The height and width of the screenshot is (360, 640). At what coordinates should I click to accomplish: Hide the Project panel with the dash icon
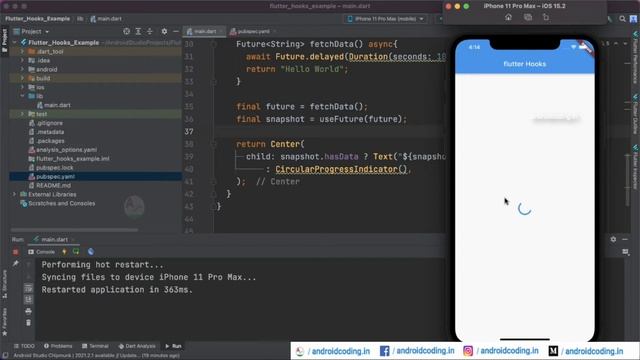tap(176, 31)
